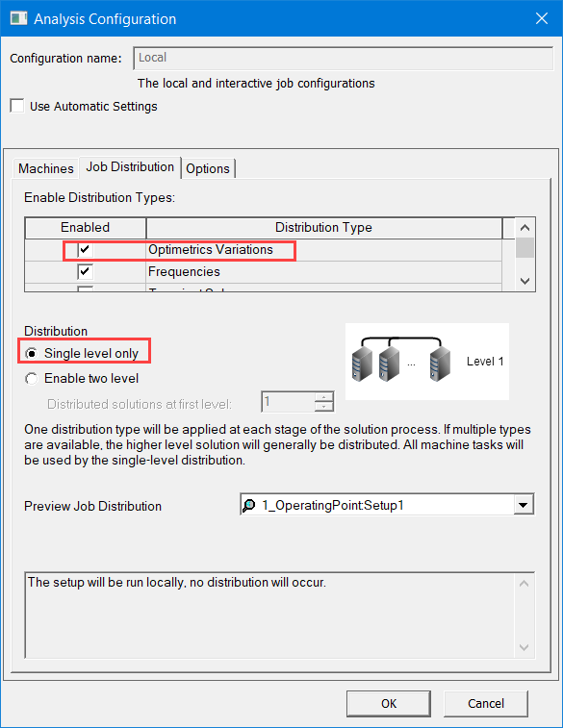The image size is (563, 728).
Task: Click the Enabled column header
Action: click(x=86, y=228)
